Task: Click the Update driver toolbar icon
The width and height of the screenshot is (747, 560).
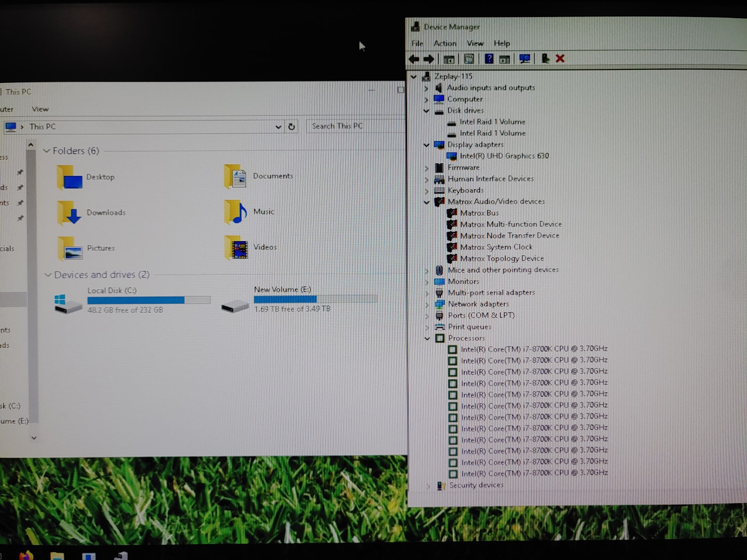Action: [x=545, y=59]
